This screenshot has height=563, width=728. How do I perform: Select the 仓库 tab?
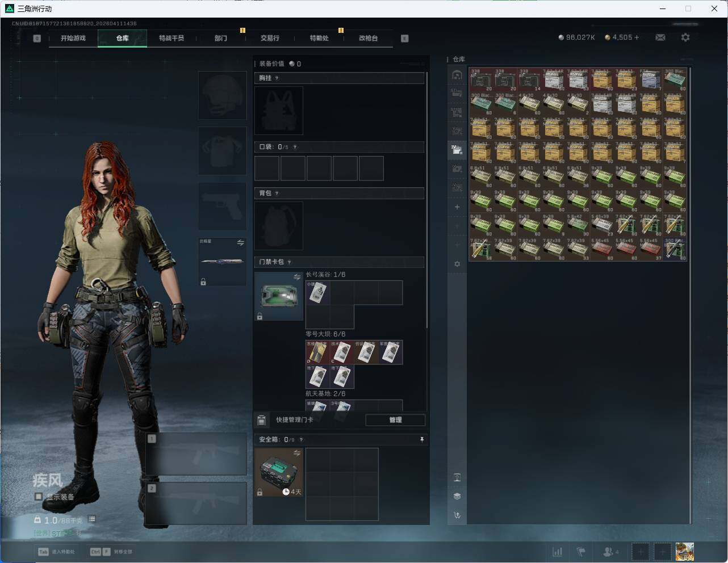[x=123, y=38]
